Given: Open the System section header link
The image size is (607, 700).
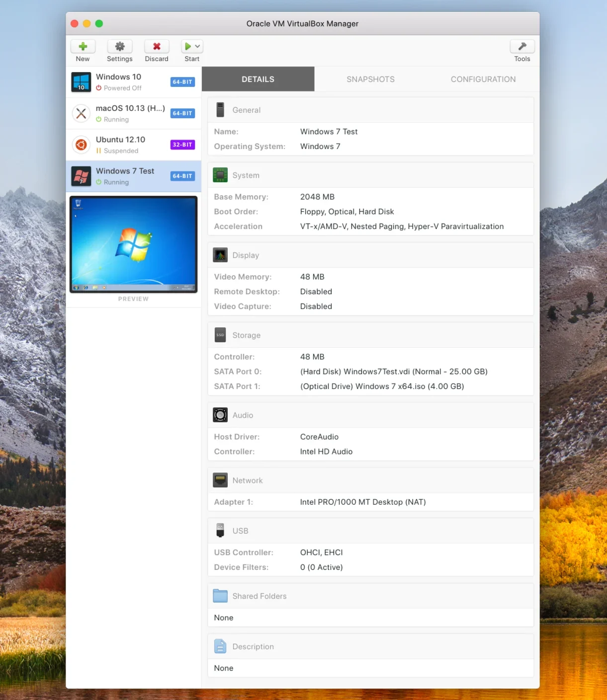Looking at the screenshot, I should 246,175.
